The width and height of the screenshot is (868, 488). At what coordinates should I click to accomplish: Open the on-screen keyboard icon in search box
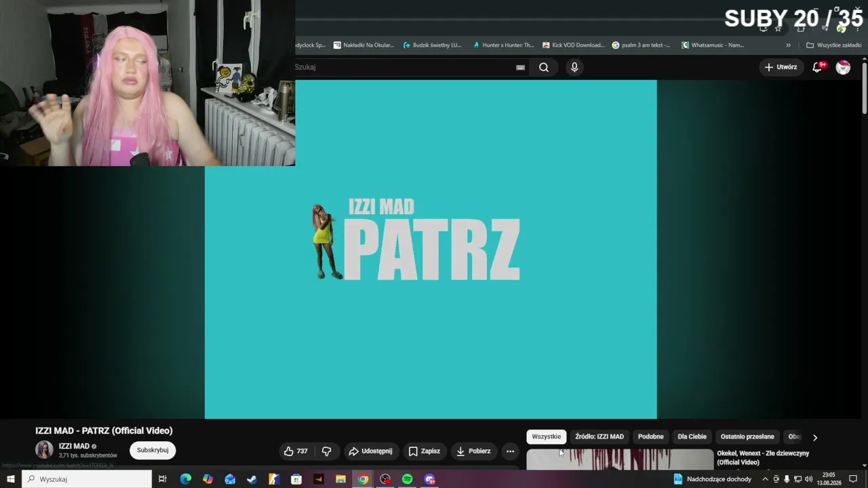tap(520, 67)
